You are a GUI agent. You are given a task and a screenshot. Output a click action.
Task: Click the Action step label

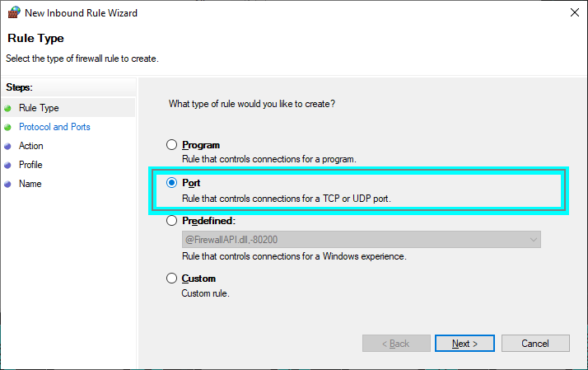click(31, 146)
